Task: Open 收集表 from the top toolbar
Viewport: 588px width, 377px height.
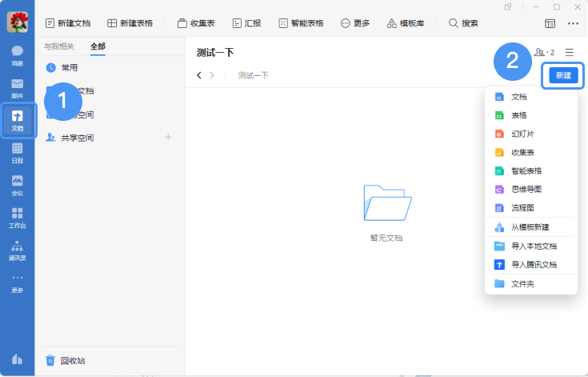Action: 196,23
